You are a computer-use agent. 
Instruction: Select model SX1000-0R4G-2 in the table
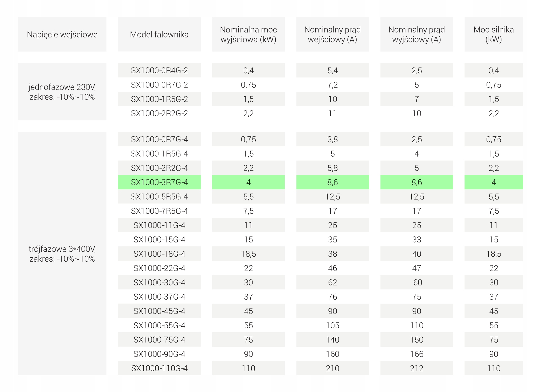tap(159, 70)
